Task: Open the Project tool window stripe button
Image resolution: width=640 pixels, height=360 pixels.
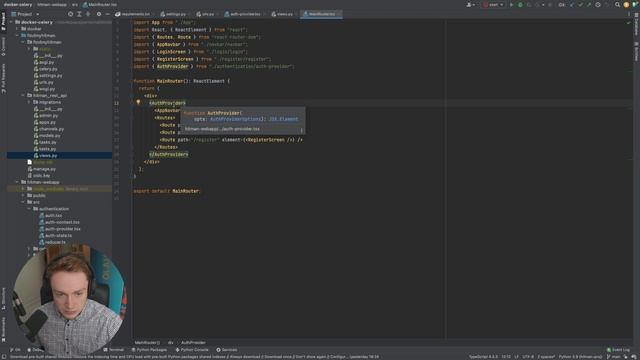Action: (3, 21)
